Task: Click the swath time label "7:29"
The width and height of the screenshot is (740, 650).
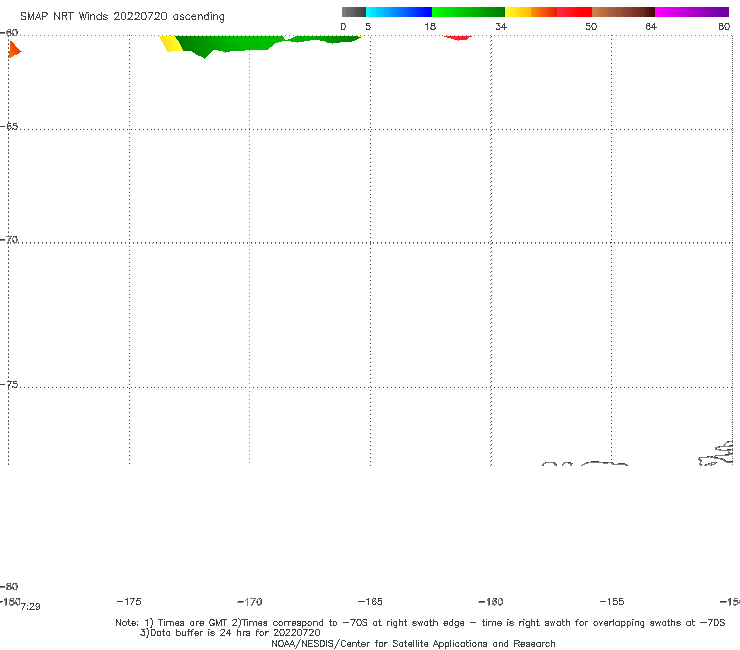Action: tap(31, 607)
